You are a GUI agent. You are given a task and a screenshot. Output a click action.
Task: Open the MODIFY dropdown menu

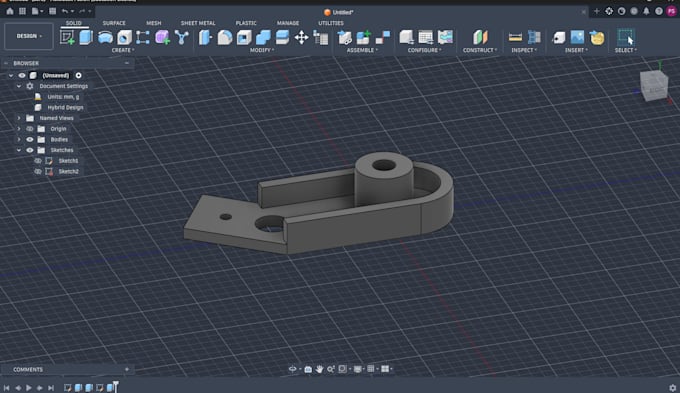(262, 50)
